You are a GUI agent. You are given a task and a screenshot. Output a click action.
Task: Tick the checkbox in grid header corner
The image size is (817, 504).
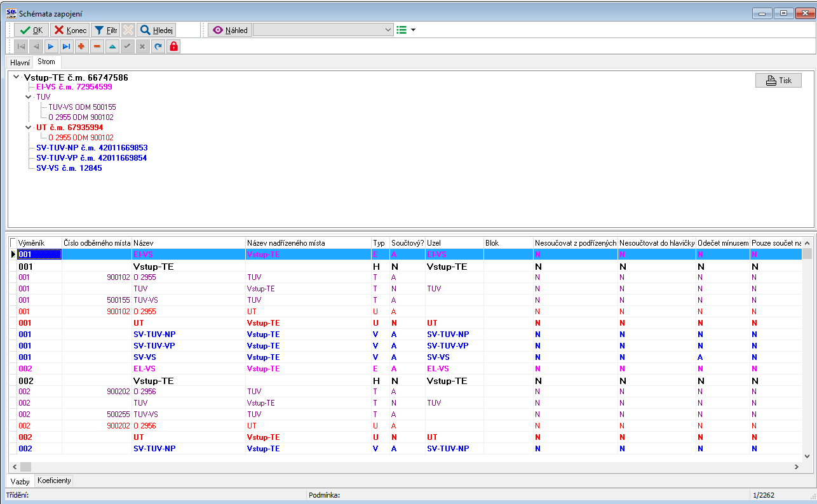point(13,243)
